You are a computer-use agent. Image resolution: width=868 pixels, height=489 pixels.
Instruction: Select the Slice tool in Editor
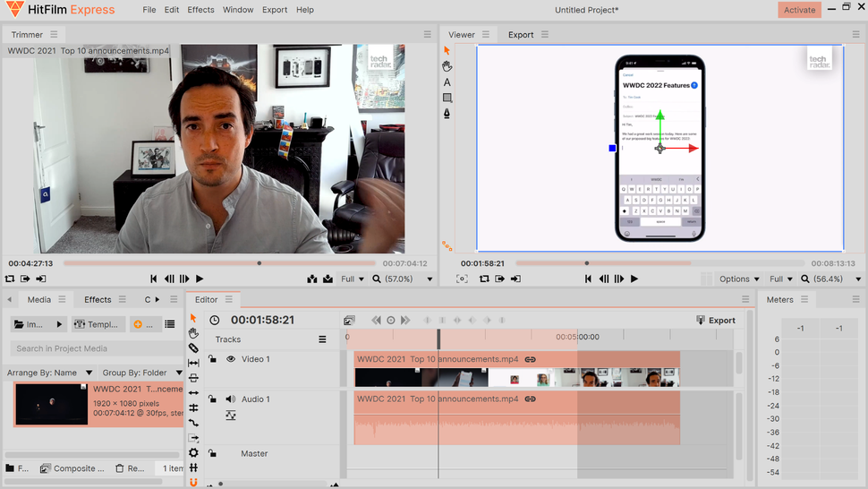(193, 347)
